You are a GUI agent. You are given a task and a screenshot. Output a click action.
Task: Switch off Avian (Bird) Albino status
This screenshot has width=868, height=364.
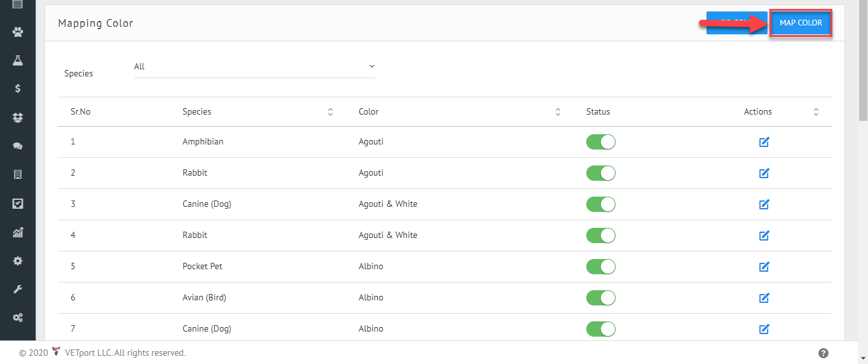click(x=600, y=298)
